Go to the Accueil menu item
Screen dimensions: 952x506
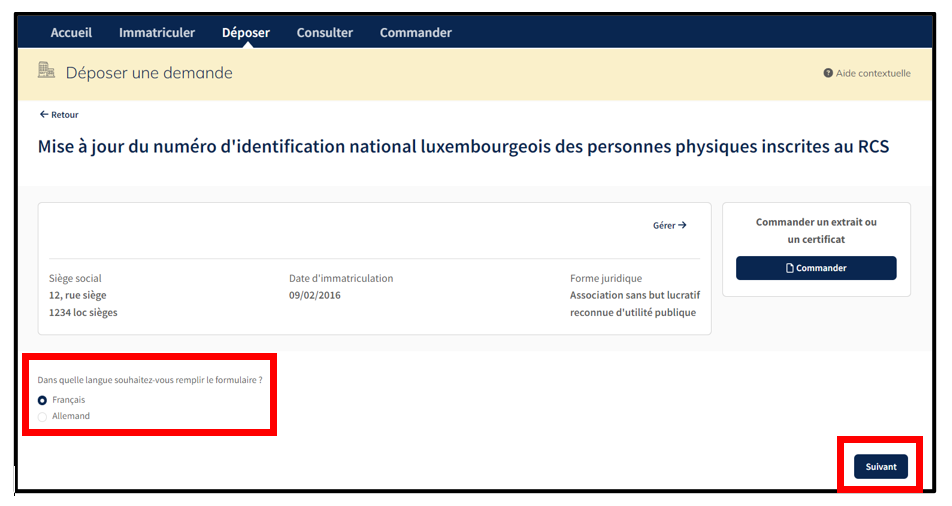pos(71,33)
